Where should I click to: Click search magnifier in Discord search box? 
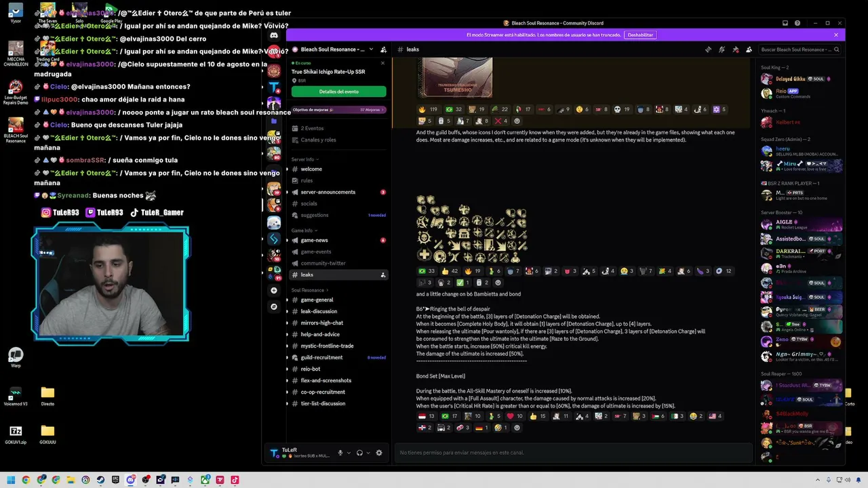click(836, 49)
